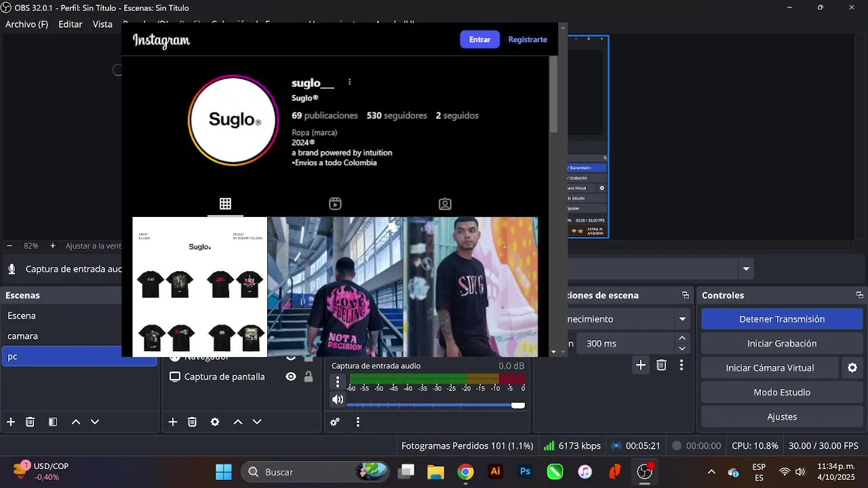This screenshot has width=868, height=488.
Task: Click Detener Transmisión button
Action: click(x=782, y=319)
